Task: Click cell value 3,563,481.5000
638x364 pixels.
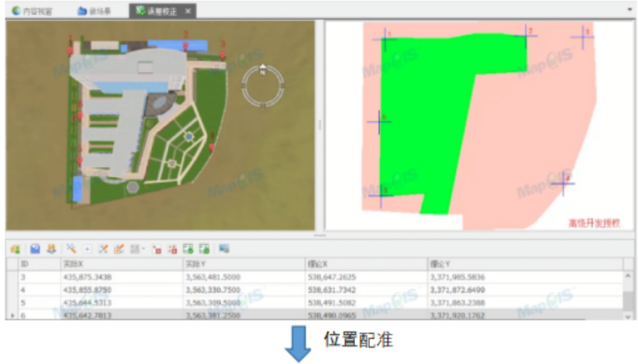Action: (x=213, y=277)
